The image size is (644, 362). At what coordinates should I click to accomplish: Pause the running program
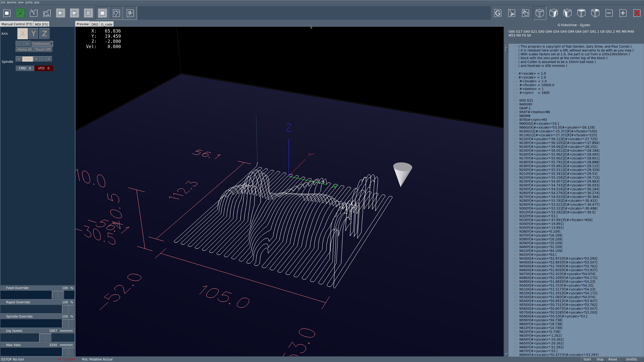pyautogui.click(x=88, y=13)
